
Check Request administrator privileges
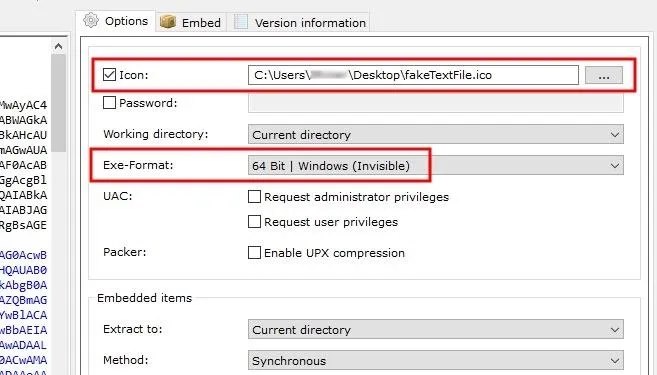(x=254, y=197)
